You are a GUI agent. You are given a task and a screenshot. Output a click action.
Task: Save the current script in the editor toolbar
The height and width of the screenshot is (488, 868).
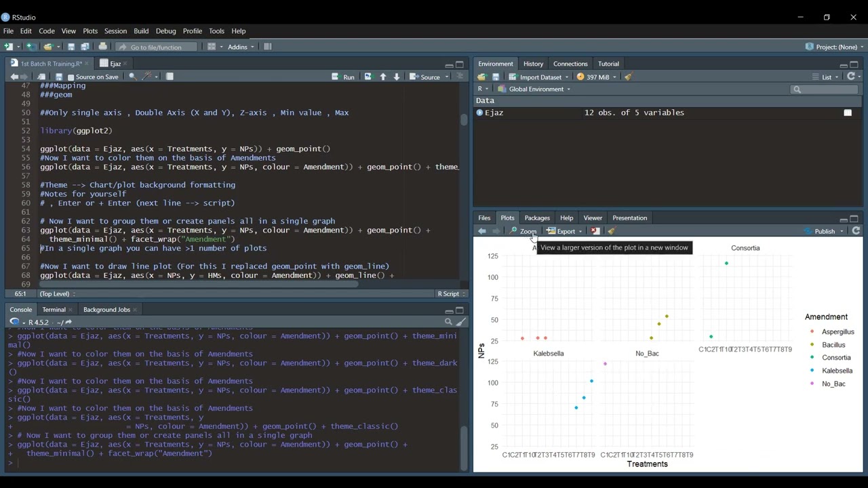coord(59,77)
